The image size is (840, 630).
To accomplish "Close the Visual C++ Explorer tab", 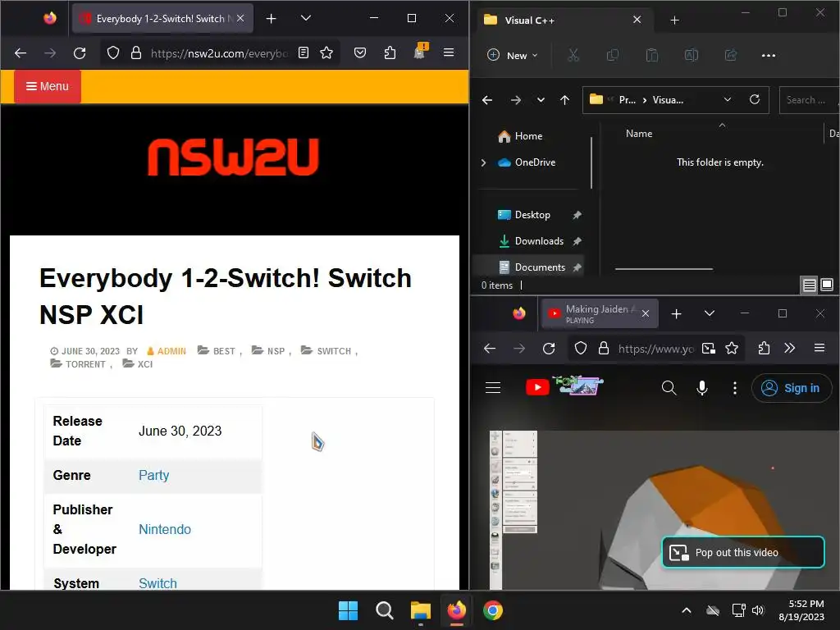I will point(637,20).
